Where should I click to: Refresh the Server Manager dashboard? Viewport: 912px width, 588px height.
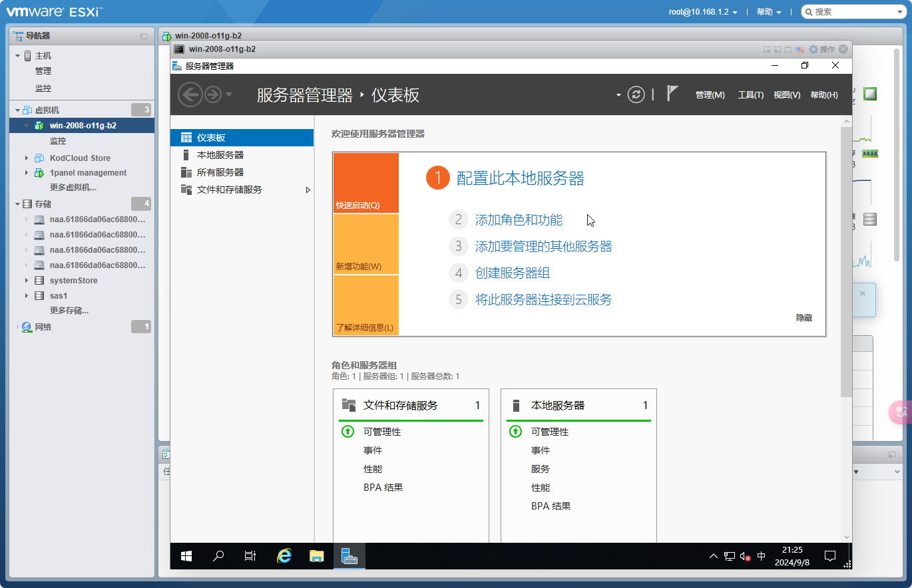pos(636,94)
